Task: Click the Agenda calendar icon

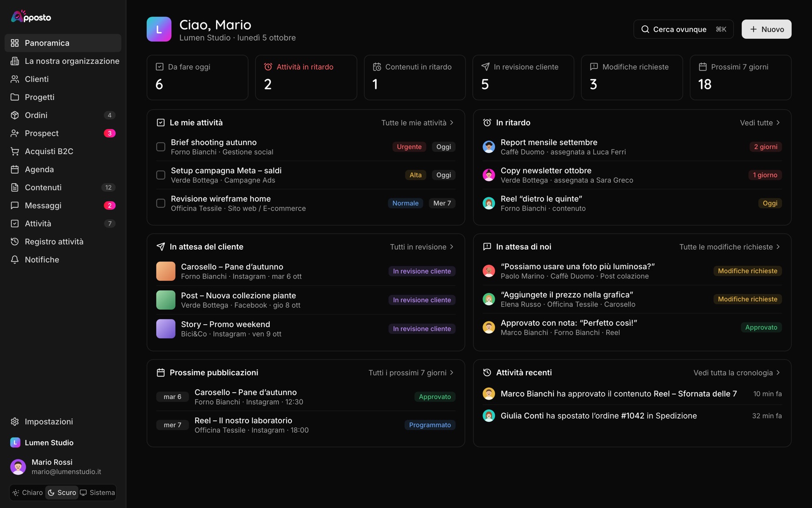Action: (x=15, y=169)
